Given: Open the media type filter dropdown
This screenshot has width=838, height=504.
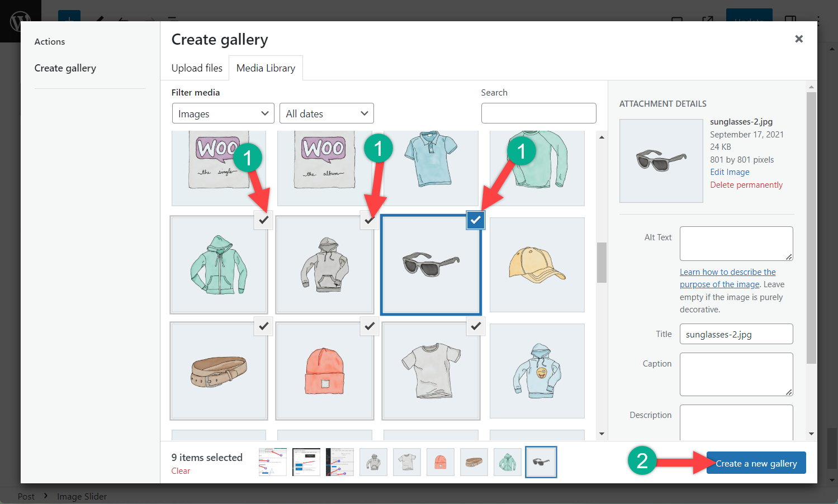Looking at the screenshot, I should click(x=222, y=113).
